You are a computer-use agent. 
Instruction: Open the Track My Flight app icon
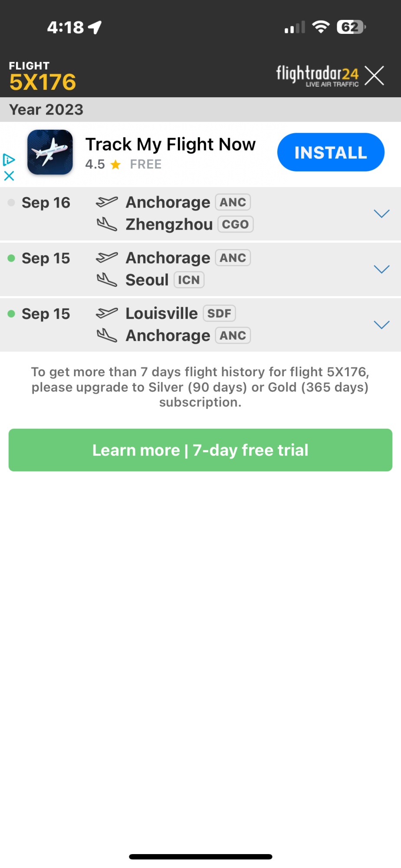click(50, 152)
